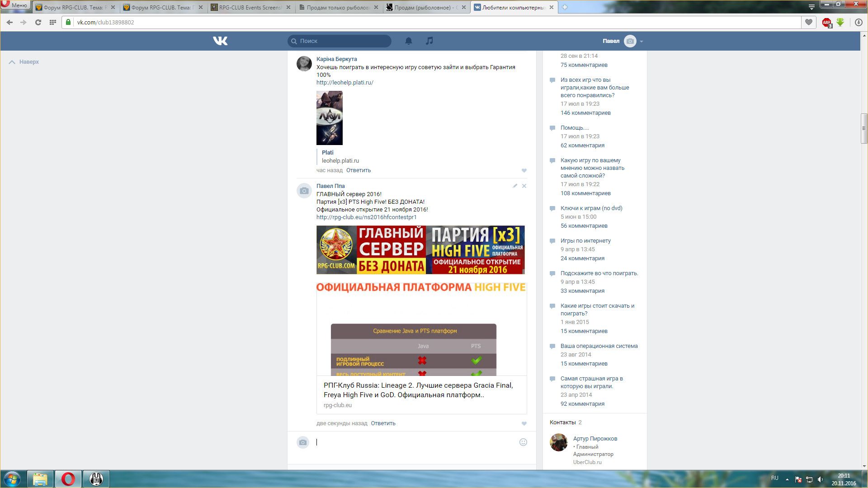Click the Поиск search field

click(344, 41)
